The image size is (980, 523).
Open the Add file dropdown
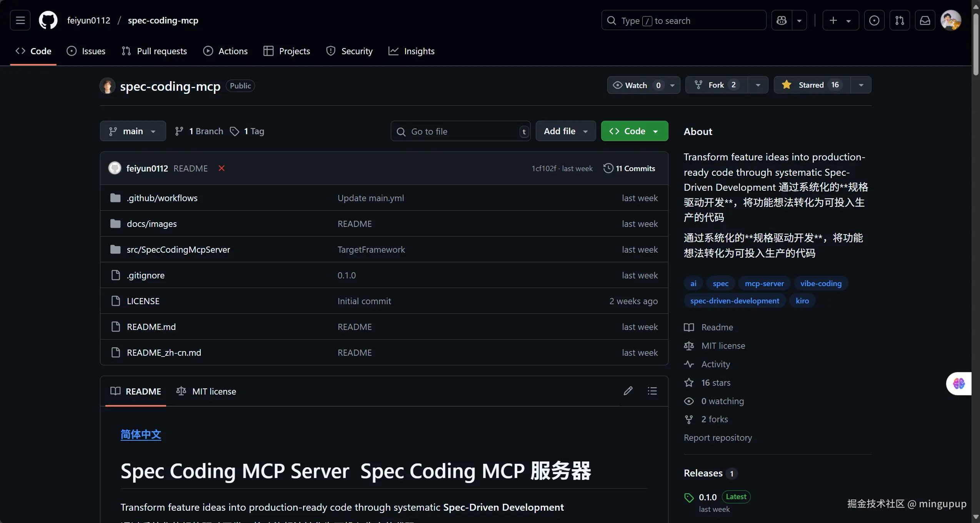[x=565, y=131]
